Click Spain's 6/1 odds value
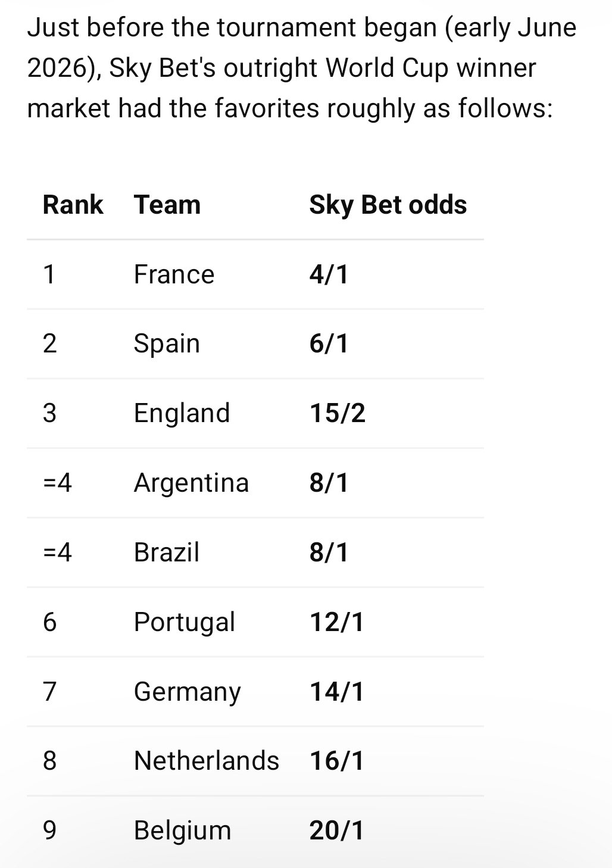The height and width of the screenshot is (868, 612). click(x=329, y=344)
